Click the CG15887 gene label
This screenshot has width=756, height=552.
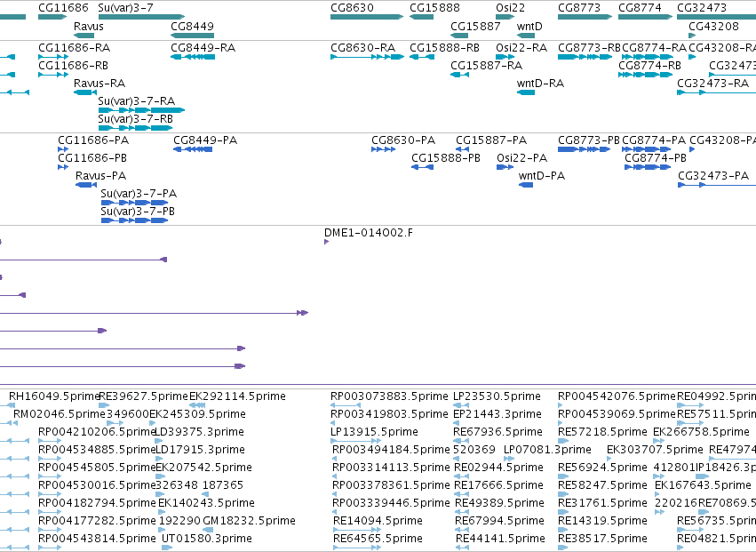pos(475,26)
